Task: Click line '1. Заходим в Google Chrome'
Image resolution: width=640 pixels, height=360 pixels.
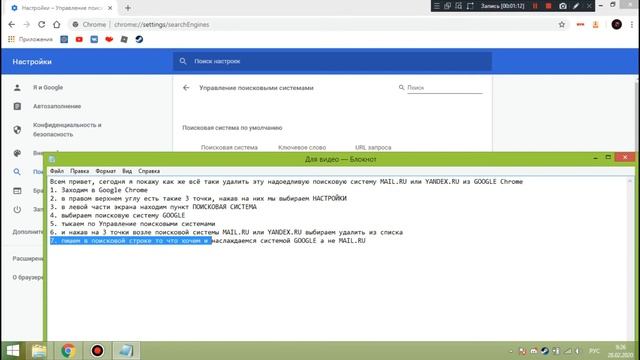Action: [98, 190]
